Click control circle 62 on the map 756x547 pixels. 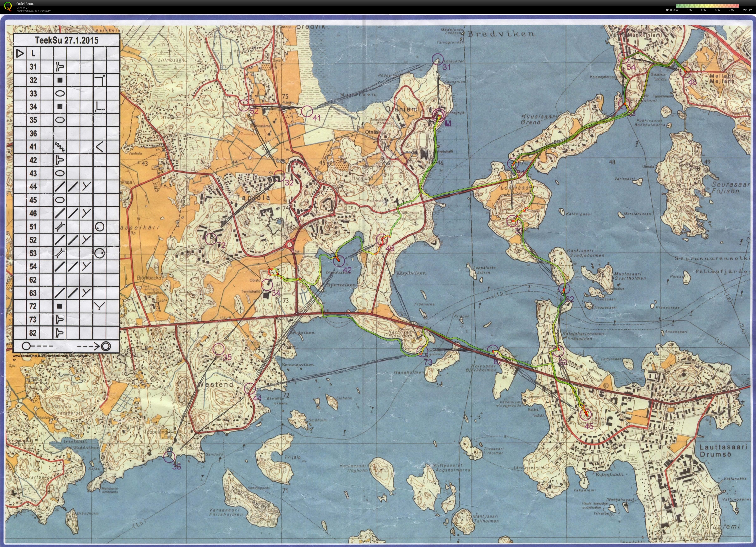tap(564, 289)
